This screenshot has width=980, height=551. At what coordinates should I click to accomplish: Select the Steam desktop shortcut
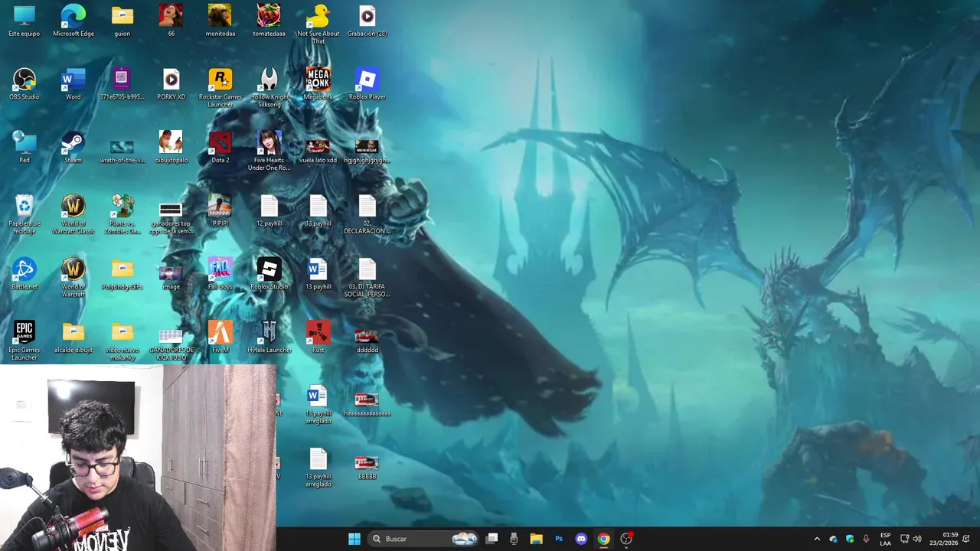(73, 148)
